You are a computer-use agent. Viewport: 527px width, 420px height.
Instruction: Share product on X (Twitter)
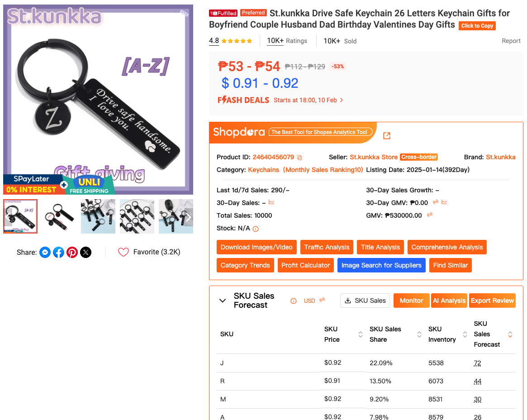[x=85, y=253]
